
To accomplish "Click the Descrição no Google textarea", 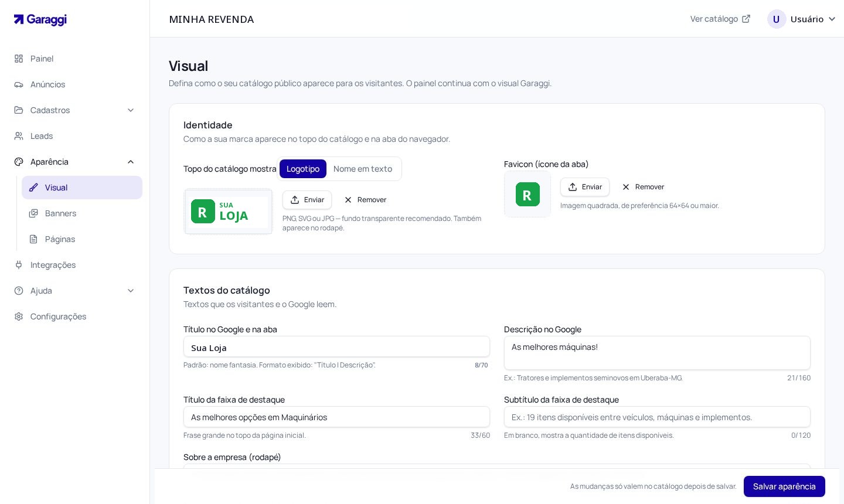I will pyautogui.click(x=657, y=353).
